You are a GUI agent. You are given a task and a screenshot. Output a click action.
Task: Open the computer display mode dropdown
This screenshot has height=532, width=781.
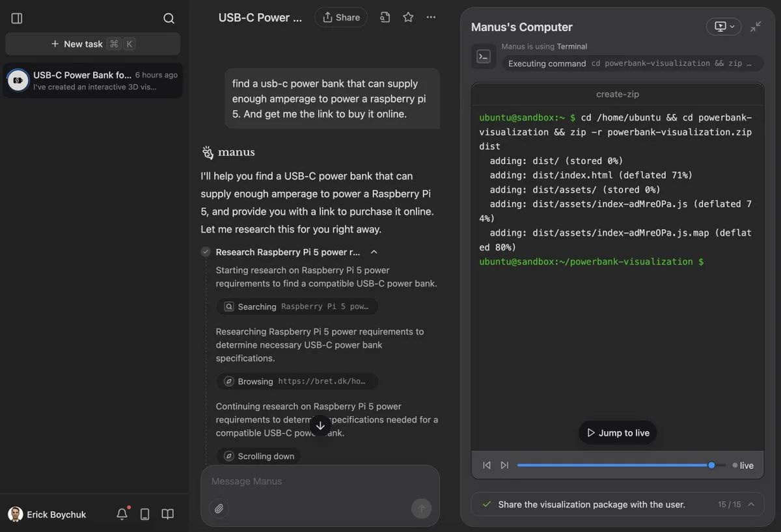[x=724, y=27]
